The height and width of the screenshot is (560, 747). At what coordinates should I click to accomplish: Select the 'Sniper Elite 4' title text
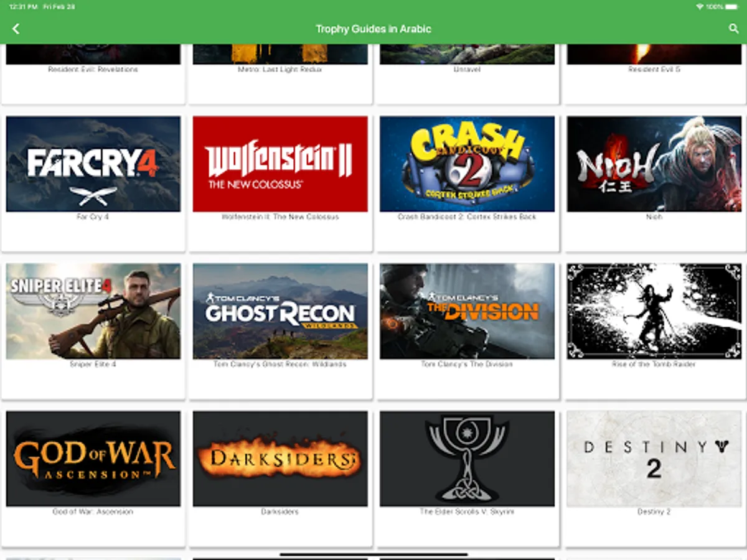point(93,364)
